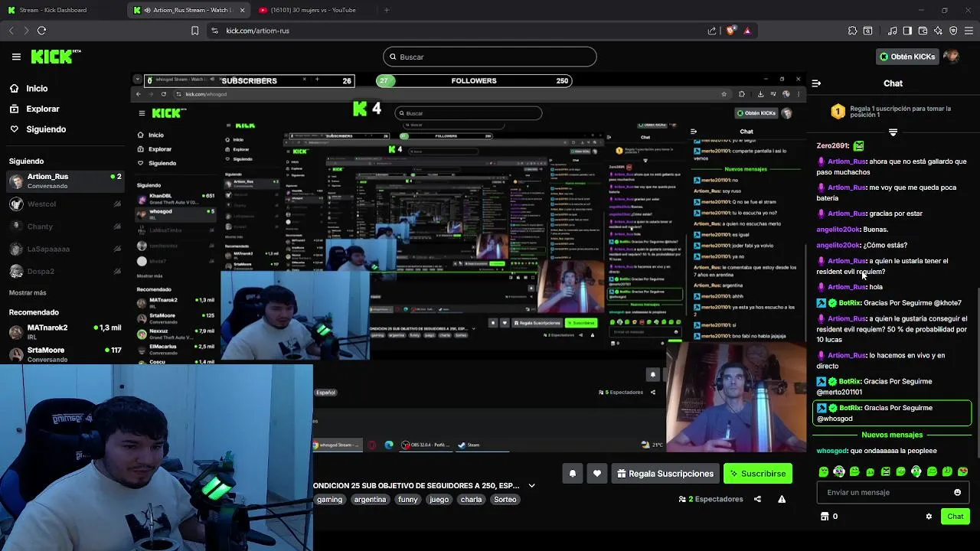Image resolution: width=980 pixels, height=551 pixels.
Task: Reload the page
Action: (x=41, y=31)
